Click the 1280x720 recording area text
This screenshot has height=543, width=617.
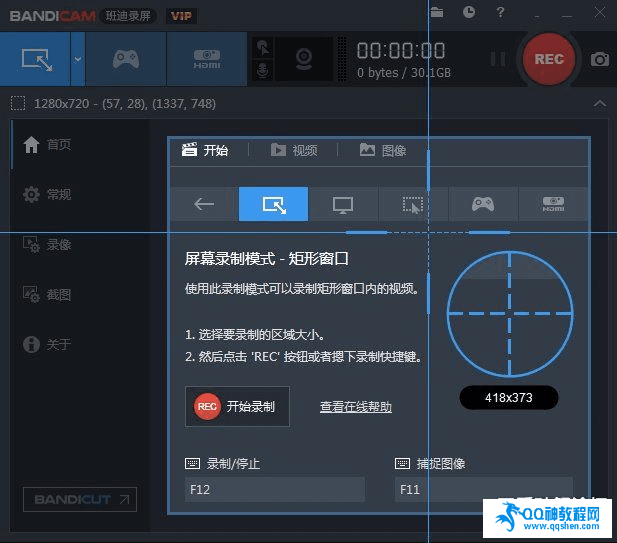tap(125, 103)
